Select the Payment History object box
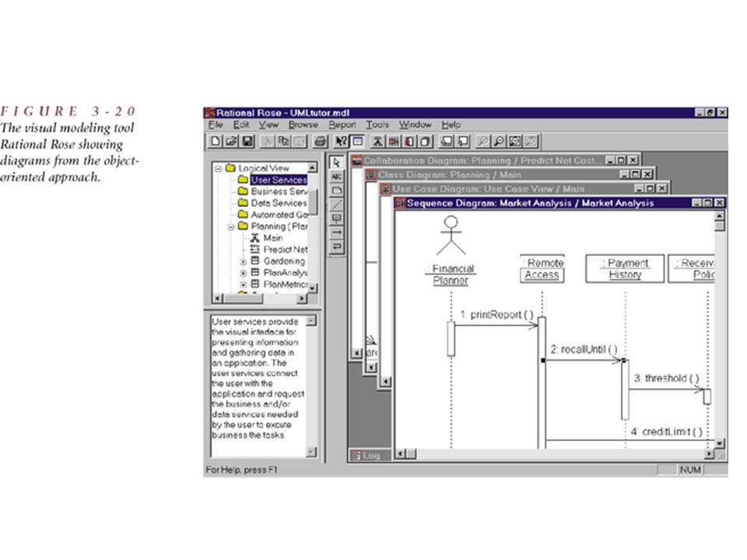The image size is (747, 560). (625, 269)
